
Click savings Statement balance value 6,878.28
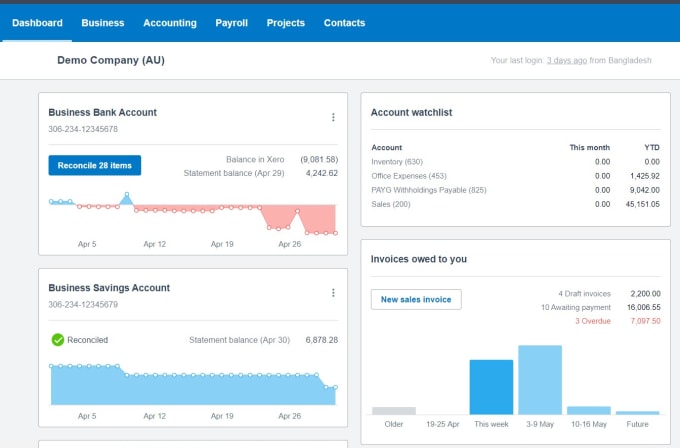coord(321,340)
